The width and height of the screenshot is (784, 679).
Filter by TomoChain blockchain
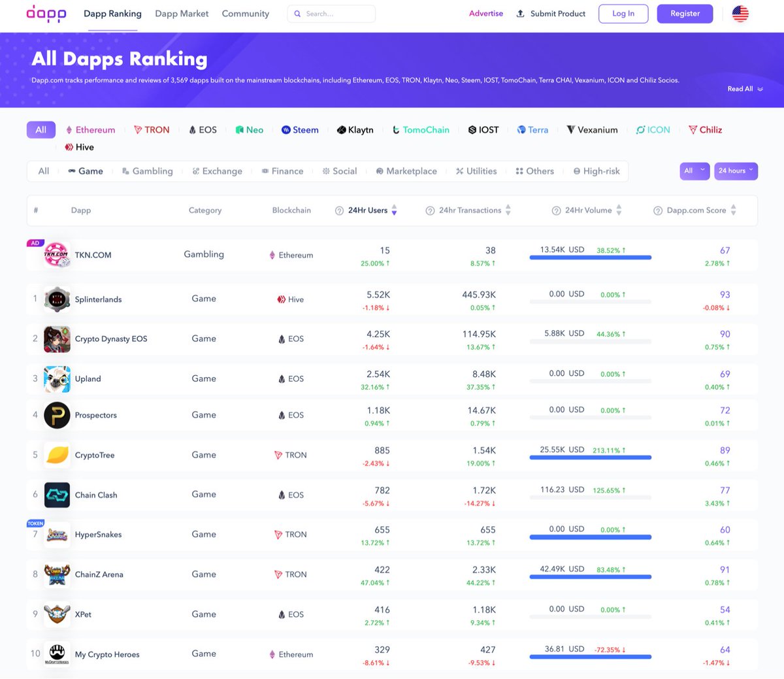coord(421,130)
